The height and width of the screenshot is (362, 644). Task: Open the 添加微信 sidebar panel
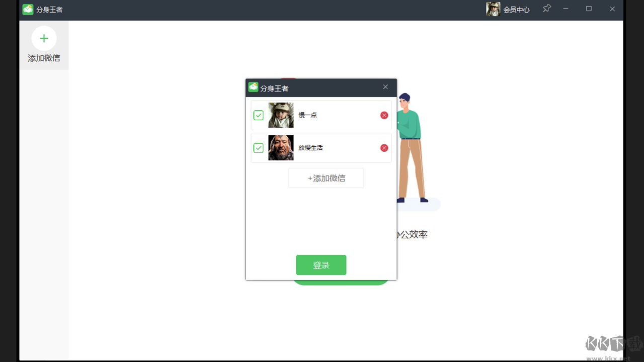coord(44,45)
